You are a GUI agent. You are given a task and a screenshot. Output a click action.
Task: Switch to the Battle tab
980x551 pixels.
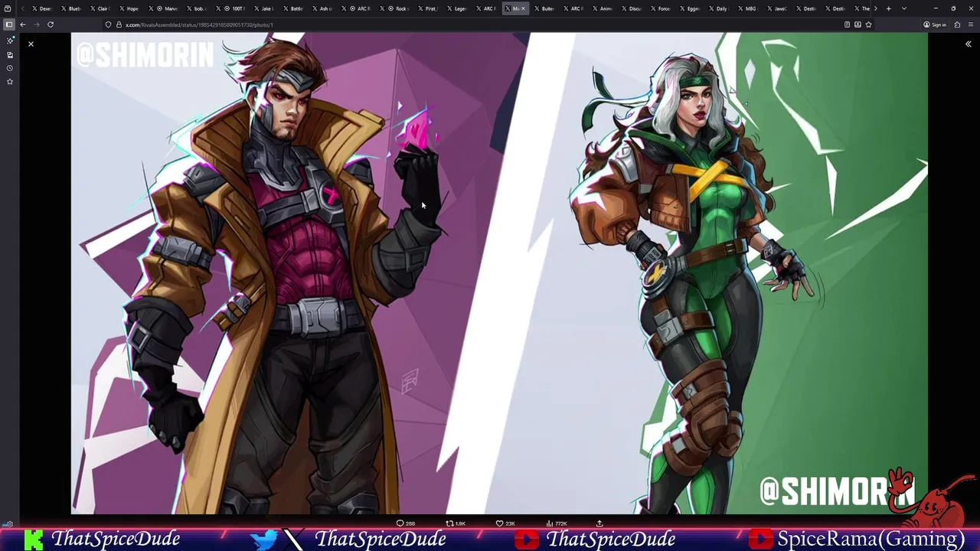click(x=292, y=8)
